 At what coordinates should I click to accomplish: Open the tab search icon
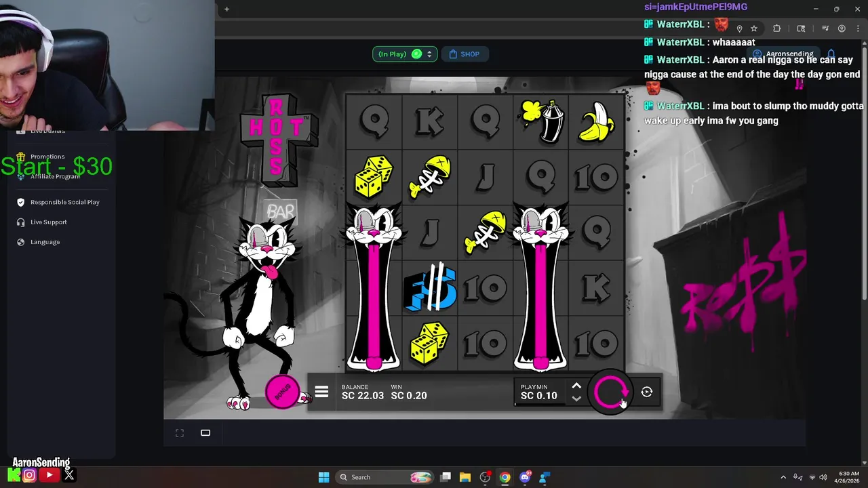[801, 28]
